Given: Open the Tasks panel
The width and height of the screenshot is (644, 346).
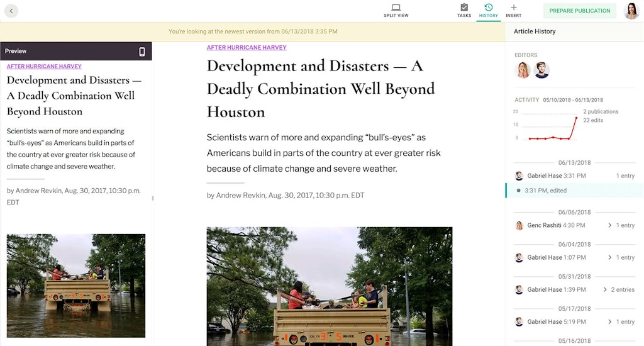Looking at the screenshot, I should [464, 11].
